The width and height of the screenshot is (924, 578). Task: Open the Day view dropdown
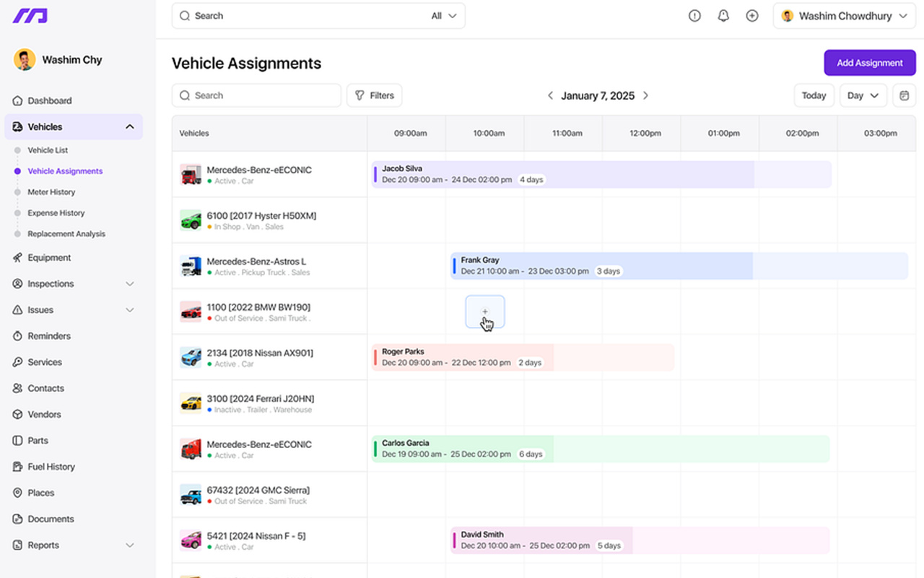pyautogui.click(x=863, y=95)
